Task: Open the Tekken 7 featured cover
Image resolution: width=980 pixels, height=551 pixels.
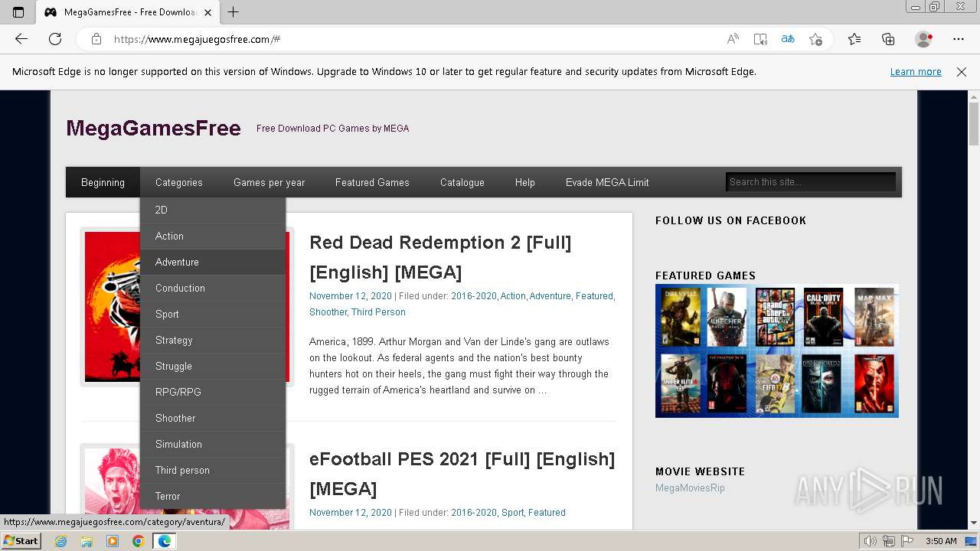Action: tap(874, 384)
